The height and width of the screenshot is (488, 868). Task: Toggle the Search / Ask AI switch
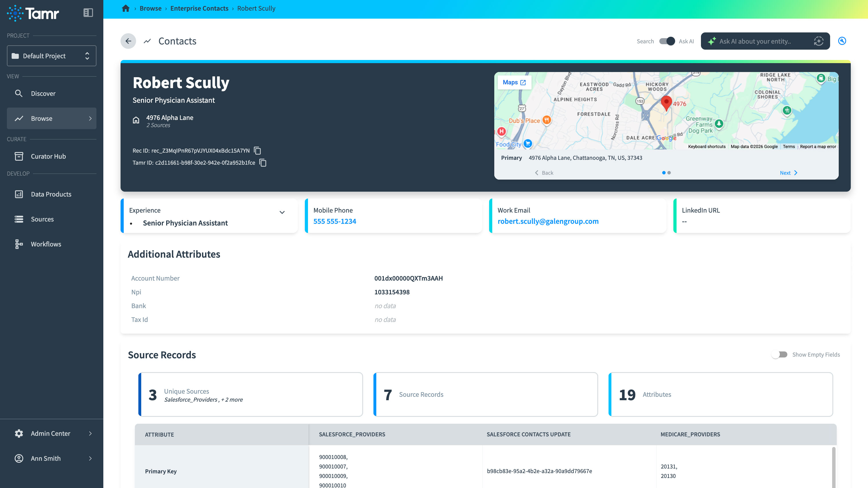(666, 41)
